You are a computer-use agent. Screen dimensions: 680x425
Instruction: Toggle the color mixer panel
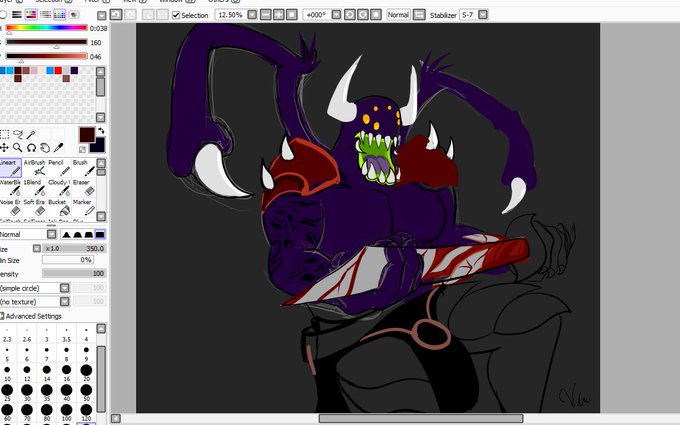click(45, 15)
